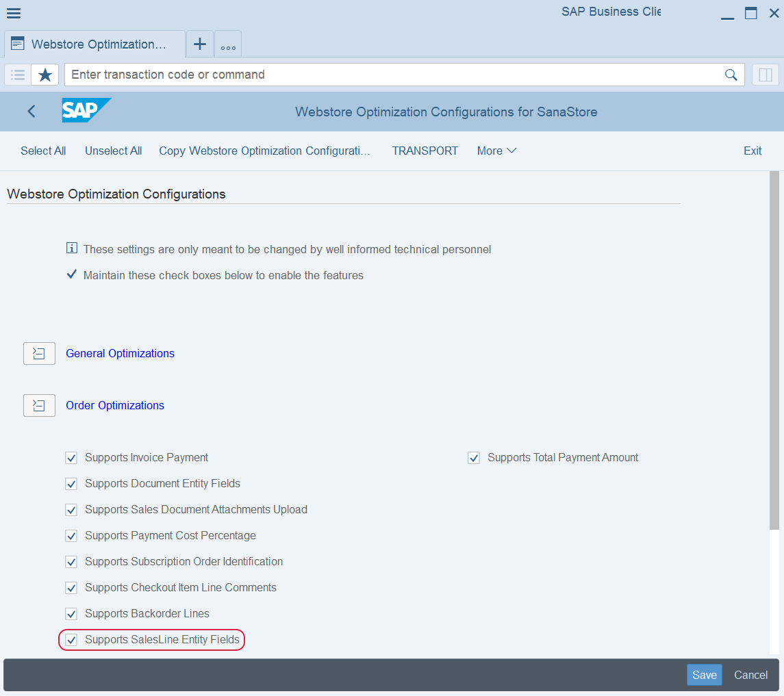784x696 pixels.
Task: Toggle Supports SalesLine Entity Fields checkbox
Action: 71,640
